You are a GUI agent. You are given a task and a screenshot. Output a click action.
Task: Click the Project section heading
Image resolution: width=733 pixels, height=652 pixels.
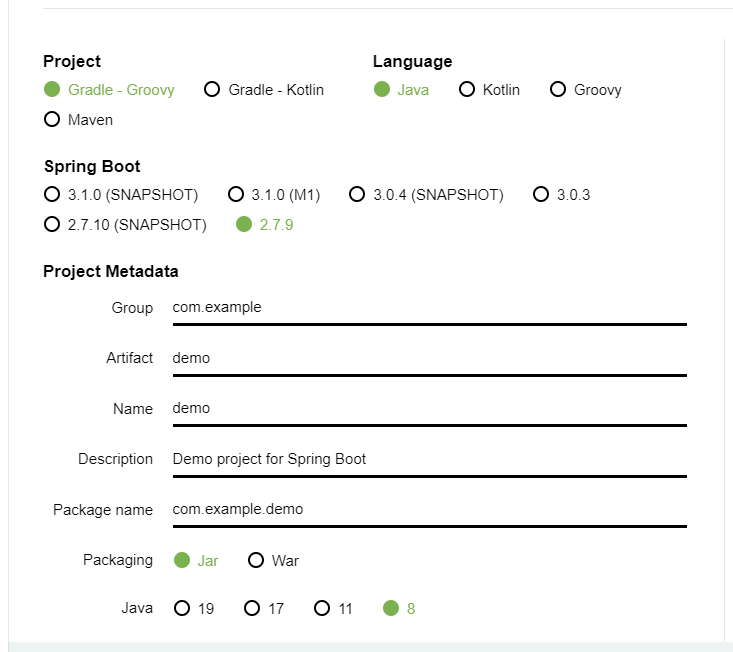tap(72, 61)
